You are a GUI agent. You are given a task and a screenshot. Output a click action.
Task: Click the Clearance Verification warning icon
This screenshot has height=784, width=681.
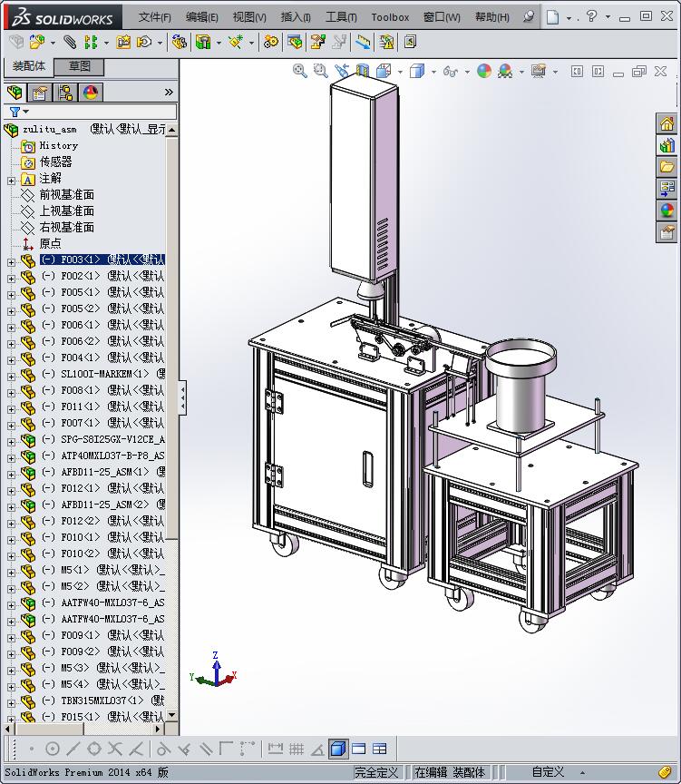tap(386, 42)
